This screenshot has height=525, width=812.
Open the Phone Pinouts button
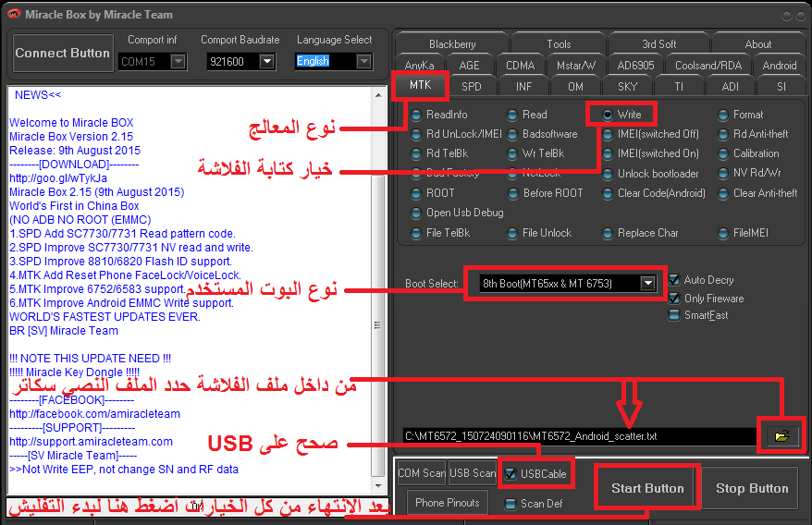(448, 503)
